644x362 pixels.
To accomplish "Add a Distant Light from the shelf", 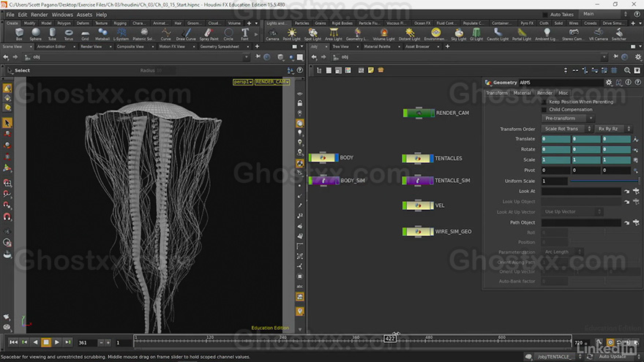I will 410,34.
